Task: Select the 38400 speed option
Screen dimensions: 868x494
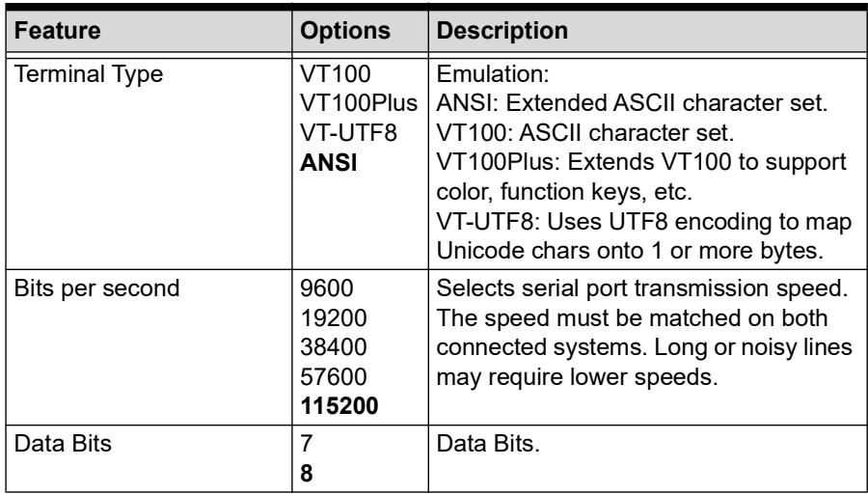Action: pyautogui.click(x=334, y=347)
